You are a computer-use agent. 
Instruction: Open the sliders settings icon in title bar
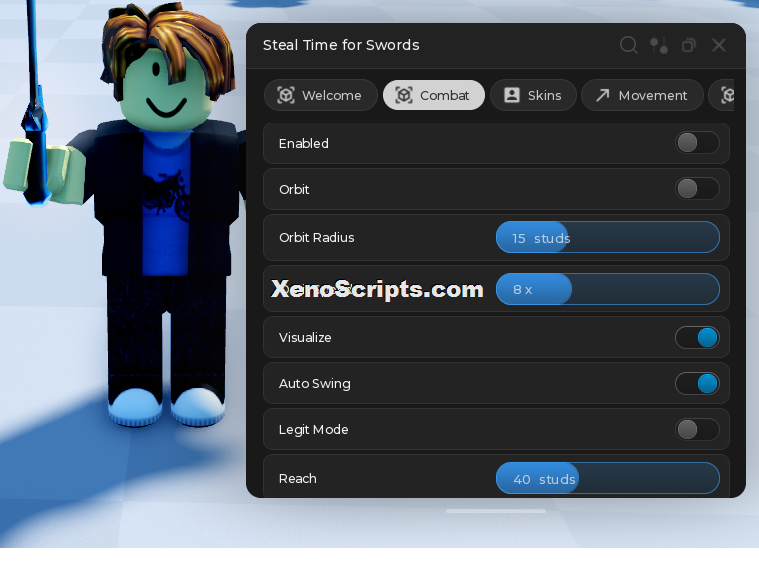tap(659, 45)
